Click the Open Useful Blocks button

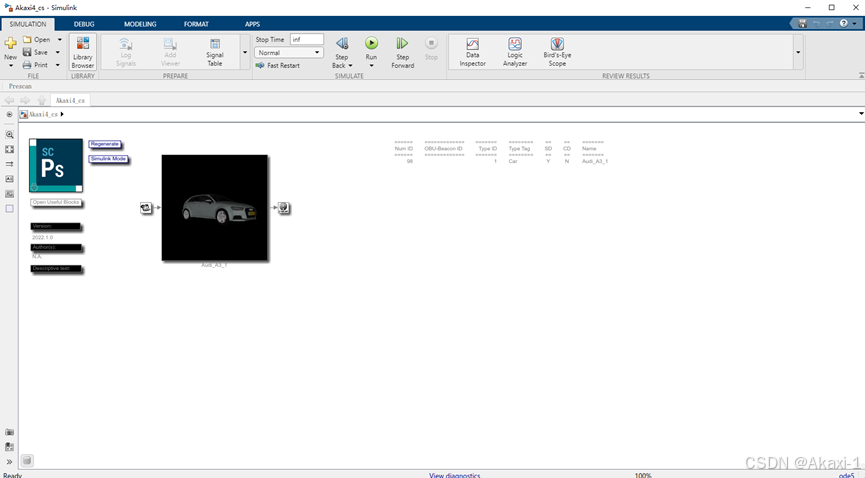pos(56,203)
